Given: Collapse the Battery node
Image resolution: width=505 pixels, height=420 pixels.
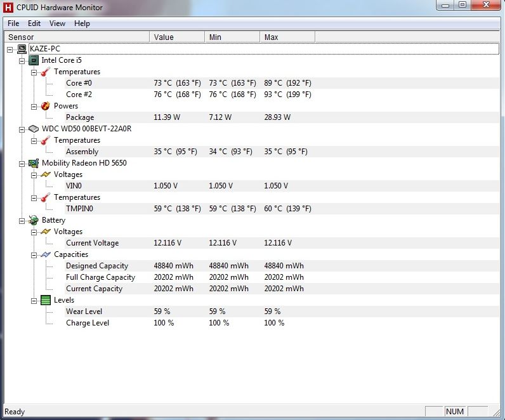Looking at the screenshot, I should [22, 221].
